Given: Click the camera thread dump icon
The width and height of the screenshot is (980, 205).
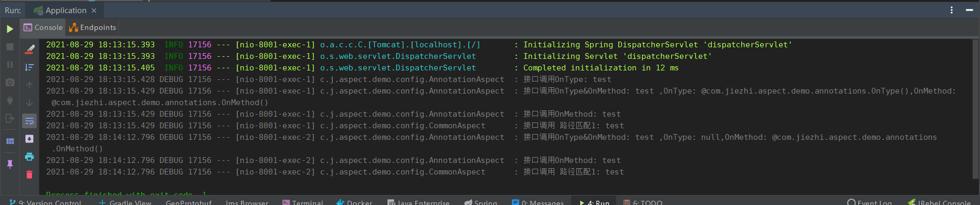Looking at the screenshot, I should click(x=9, y=83).
